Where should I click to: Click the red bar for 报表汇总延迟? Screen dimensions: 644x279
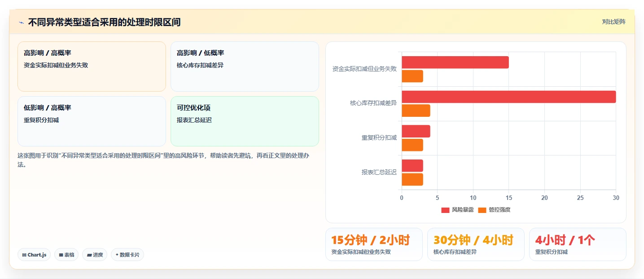412,166
